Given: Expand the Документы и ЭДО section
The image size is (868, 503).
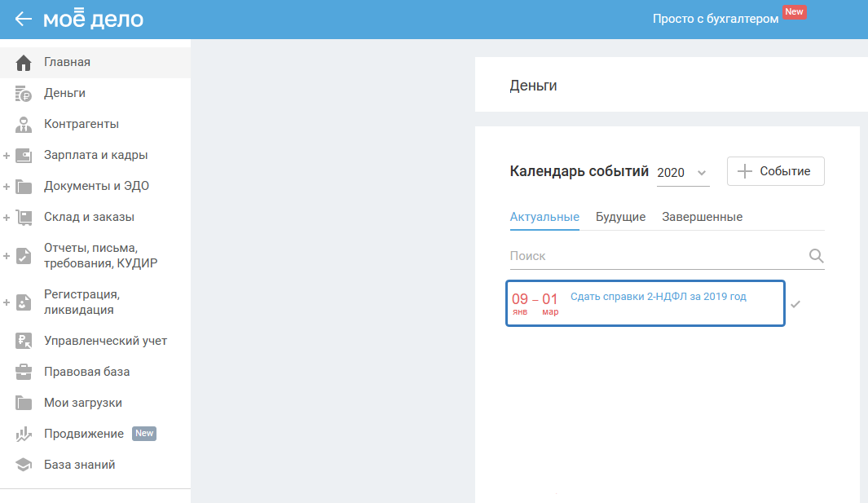Looking at the screenshot, I should [7, 187].
